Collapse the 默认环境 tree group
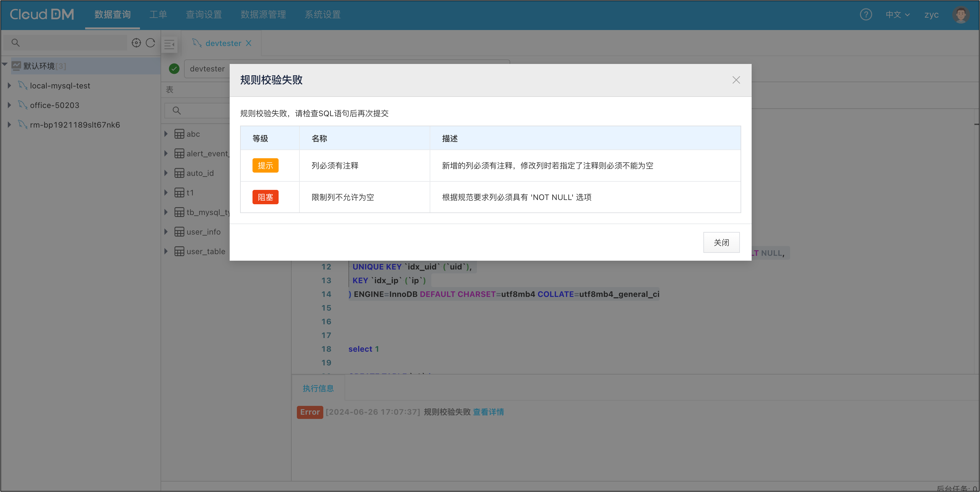Viewport: 980px width, 492px height. click(x=5, y=65)
